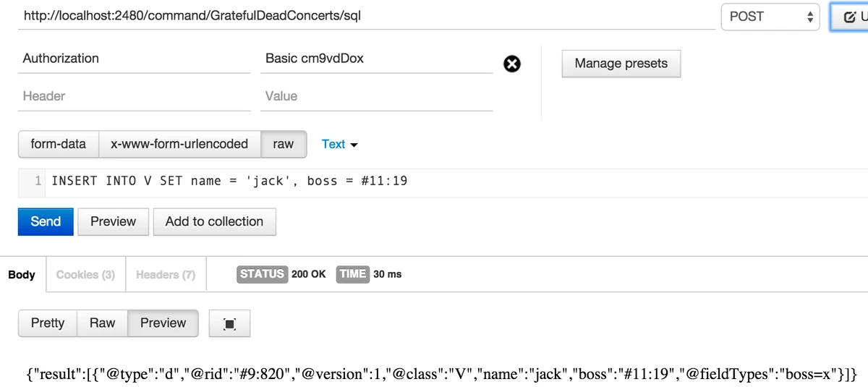Click the request URL field

pyautogui.click(x=362, y=15)
